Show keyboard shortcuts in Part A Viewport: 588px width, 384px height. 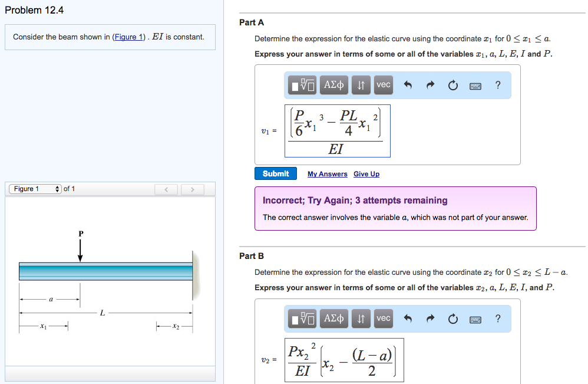475,86
